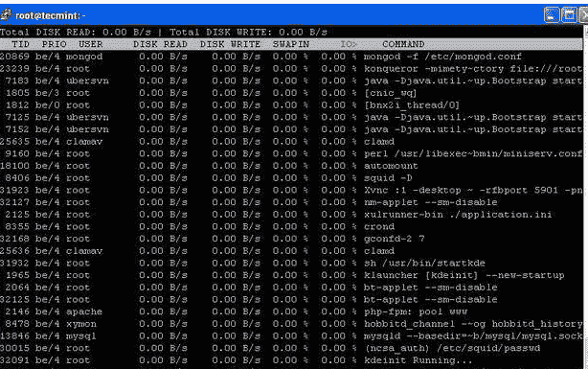Click the PuTTY icon in the title bar
The width and height of the screenshot is (588, 369).
pos(6,15)
